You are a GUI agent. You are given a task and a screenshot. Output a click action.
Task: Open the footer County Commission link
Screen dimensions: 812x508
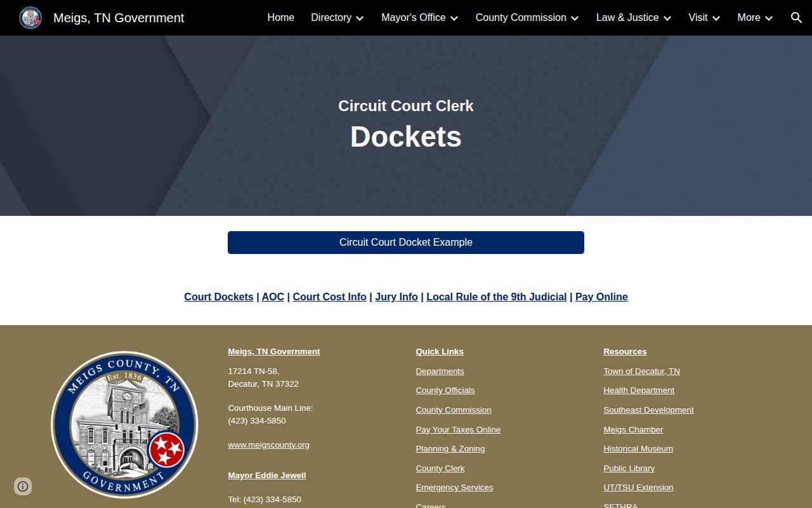click(x=454, y=410)
